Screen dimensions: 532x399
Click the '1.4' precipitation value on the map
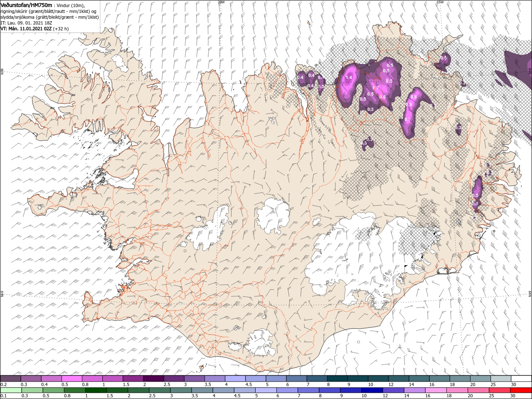(x=349, y=77)
